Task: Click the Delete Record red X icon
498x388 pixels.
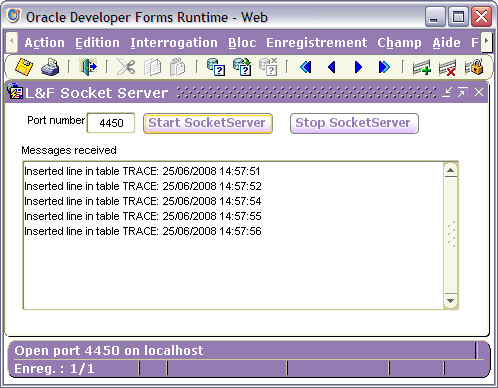Action: (447, 68)
